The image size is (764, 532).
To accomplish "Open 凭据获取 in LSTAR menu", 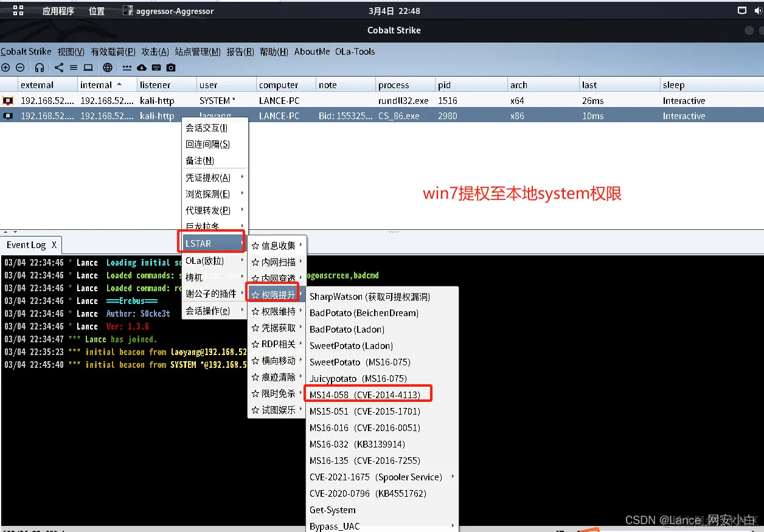I will (x=277, y=328).
